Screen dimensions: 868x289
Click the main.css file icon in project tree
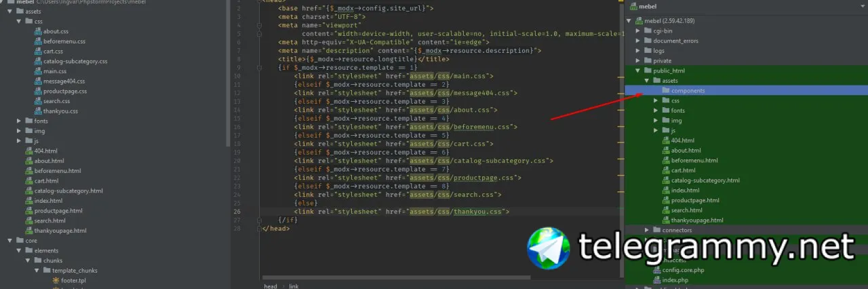pyautogui.click(x=38, y=71)
